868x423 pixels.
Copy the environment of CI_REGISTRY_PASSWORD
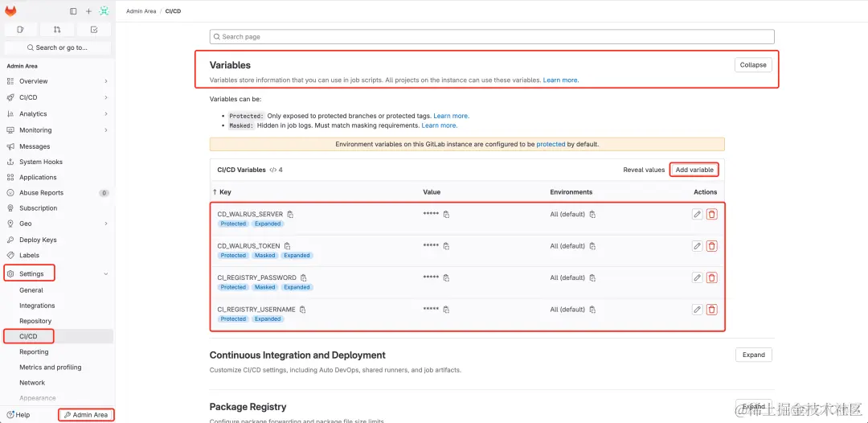pyautogui.click(x=592, y=277)
